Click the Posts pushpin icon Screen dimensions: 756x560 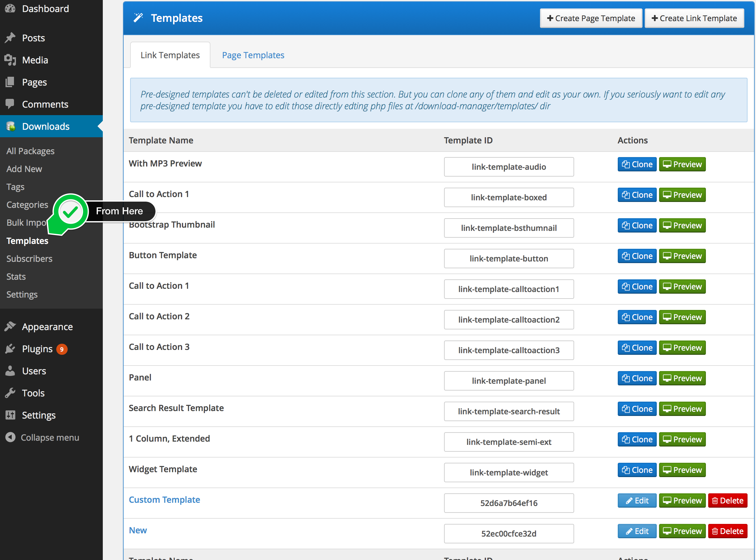pyautogui.click(x=10, y=38)
